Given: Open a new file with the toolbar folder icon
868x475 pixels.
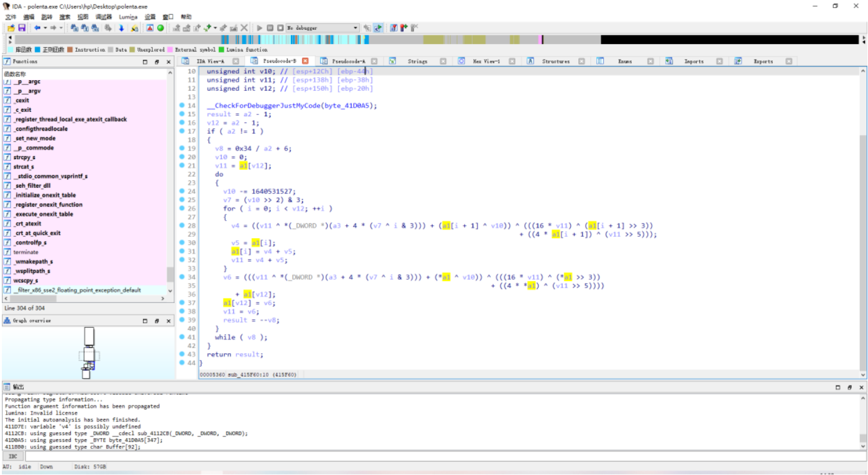Looking at the screenshot, I should 12,28.
